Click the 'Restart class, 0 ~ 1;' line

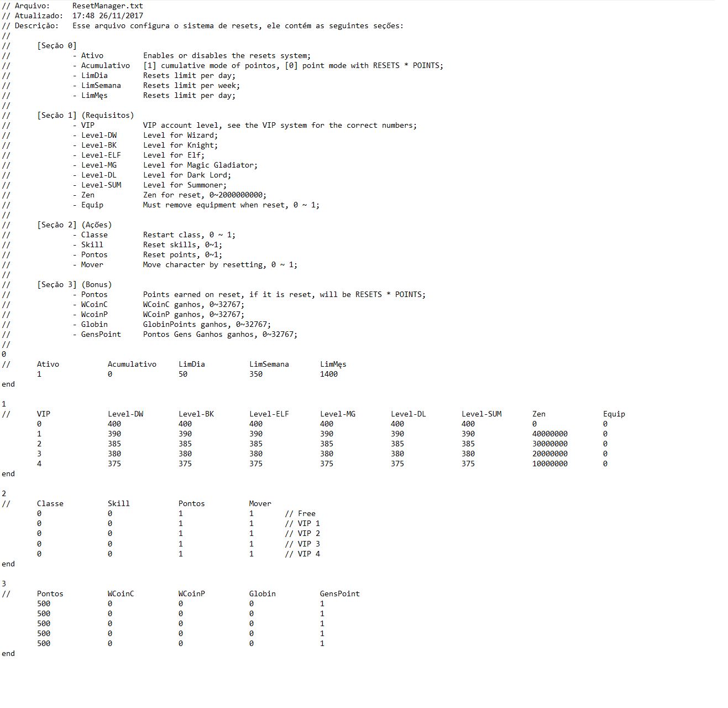point(189,235)
